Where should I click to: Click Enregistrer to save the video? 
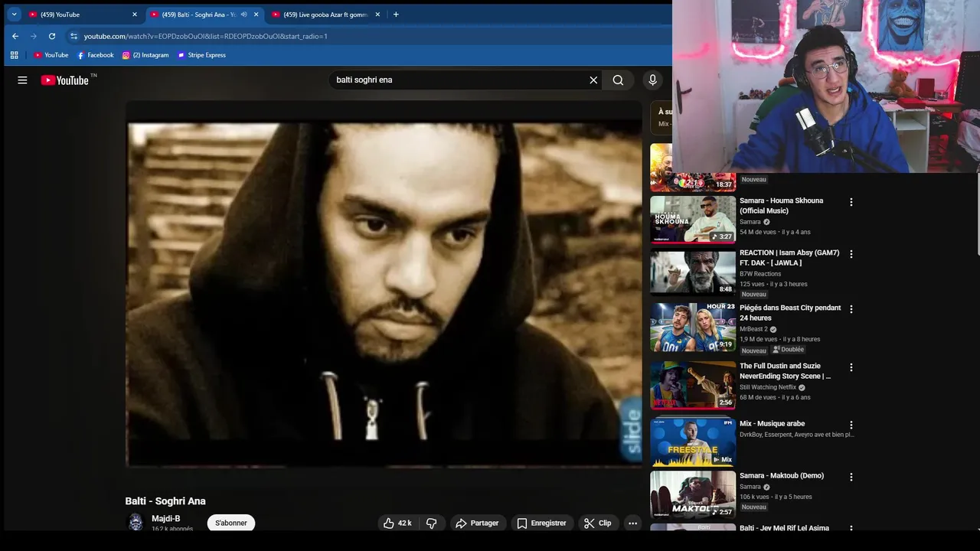(541, 523)
